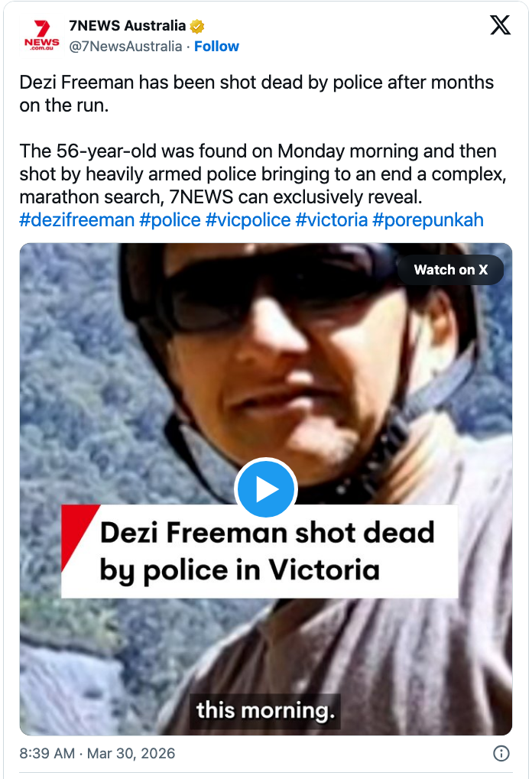
Task: Visit the #victoria hashtag
Action: click(x=330, y=220)
